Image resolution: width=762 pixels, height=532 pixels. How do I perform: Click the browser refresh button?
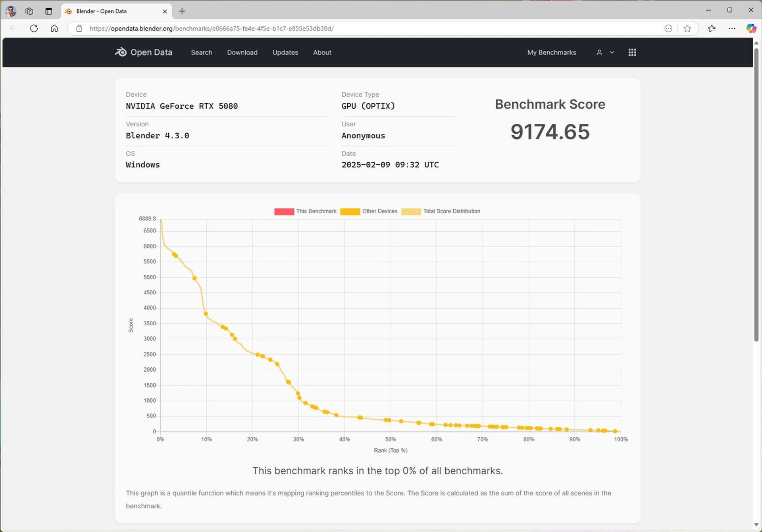(34, 29)
